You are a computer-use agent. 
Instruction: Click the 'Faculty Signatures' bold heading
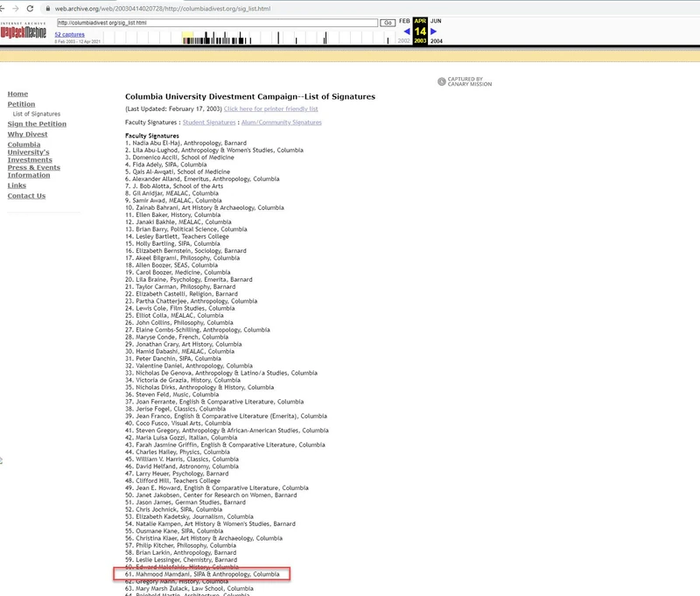[x=151, y=136]
